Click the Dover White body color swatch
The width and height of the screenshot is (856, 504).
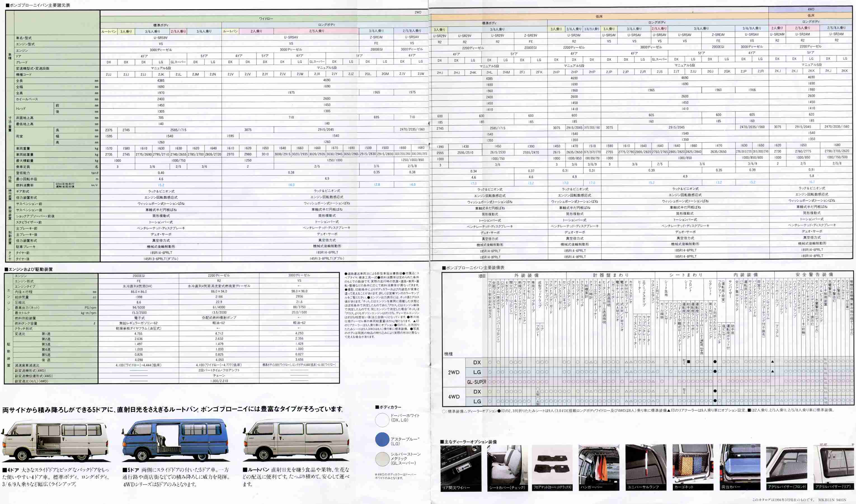coord(382,420)
